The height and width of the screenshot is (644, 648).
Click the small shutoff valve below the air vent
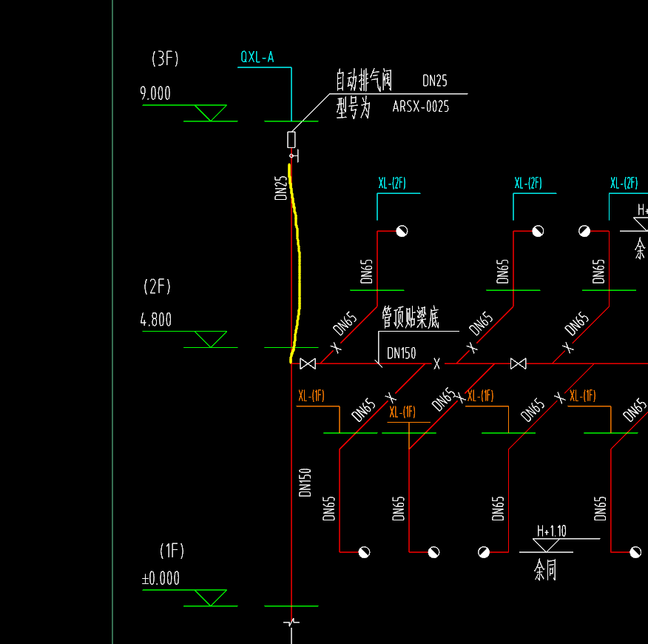tap(294, 156)
